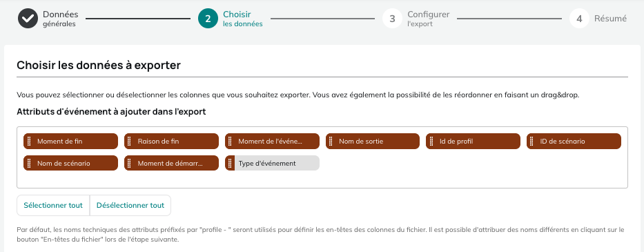This screenshot has height=252, width=644.
Task: Click the note beginning Par défaut, les noms techniques
Action: [x=320, y=234]
